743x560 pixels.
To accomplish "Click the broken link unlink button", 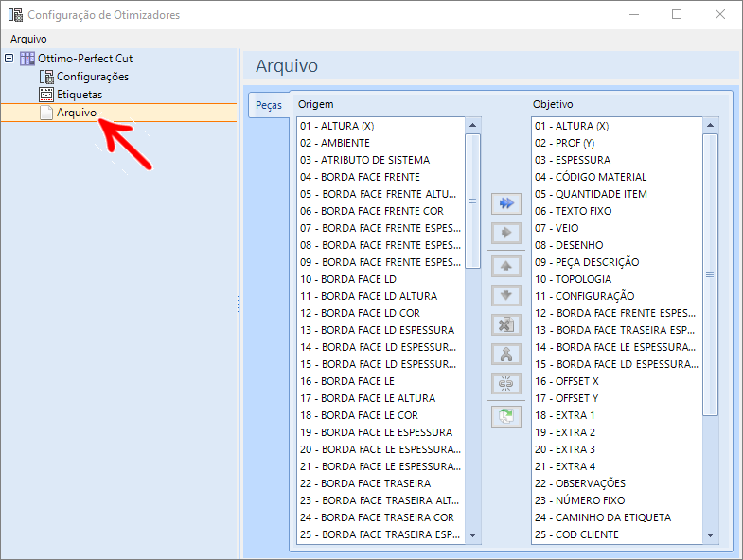I will tap(506, 384).
